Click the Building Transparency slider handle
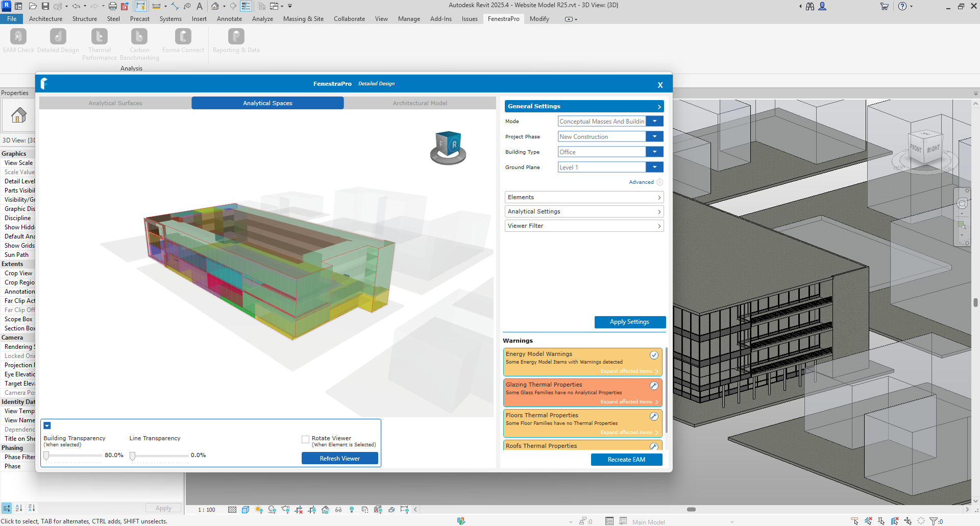This screenshot has height=526, width=980. [x=46, y=456]
